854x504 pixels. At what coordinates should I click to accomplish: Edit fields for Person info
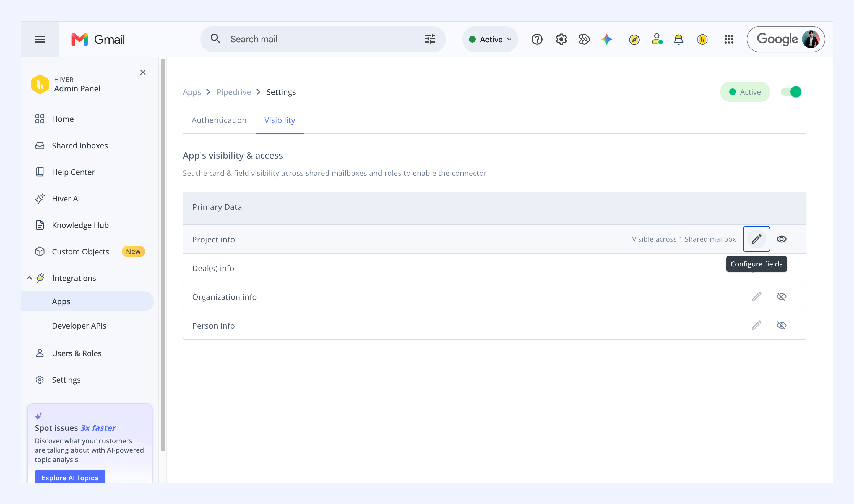pos(756,325)
